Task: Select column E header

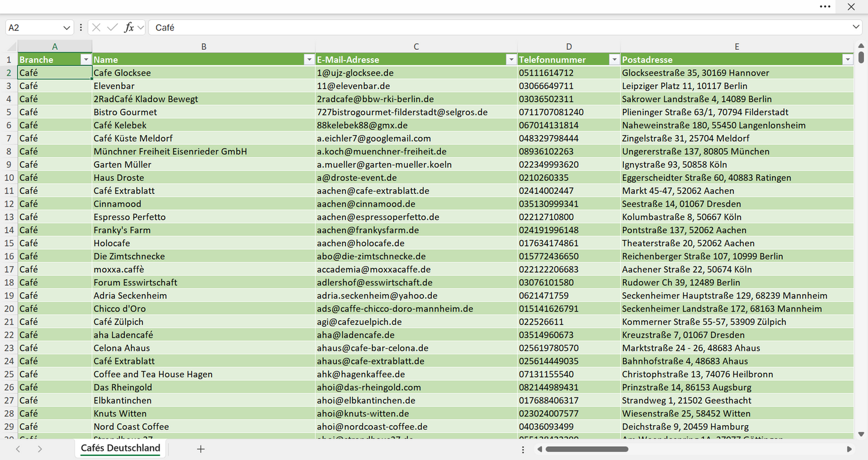Action: (x=737, y=46)
